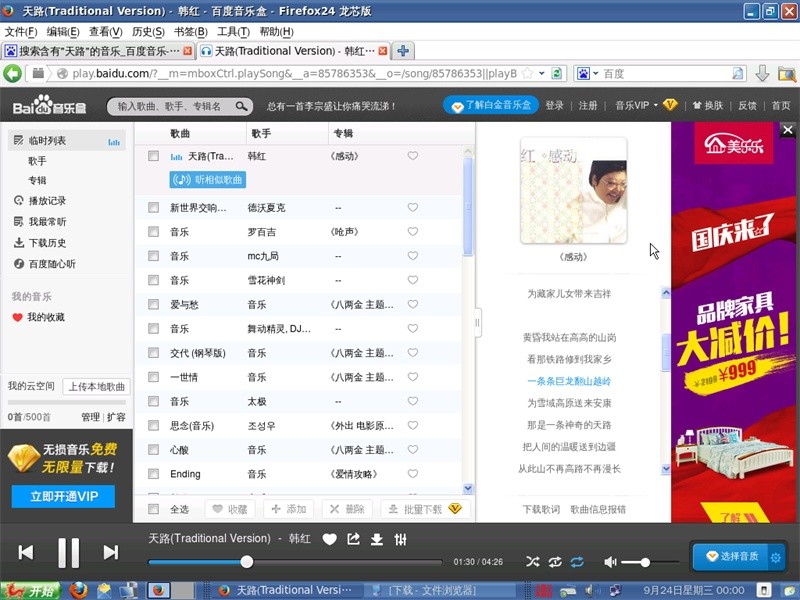
Task: Click the 下载歌词 link
Action: (x=541, y=509)
